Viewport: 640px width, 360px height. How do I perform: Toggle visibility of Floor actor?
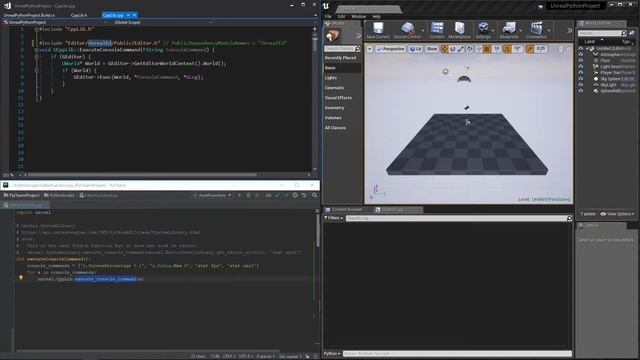(x=581, y=60)
